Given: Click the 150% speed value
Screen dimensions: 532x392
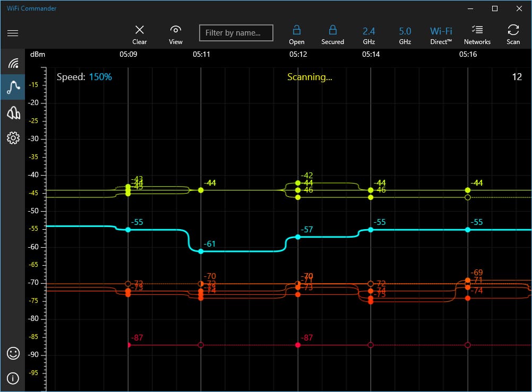Looking at the screenshot, I should click(x=100, y=77).
